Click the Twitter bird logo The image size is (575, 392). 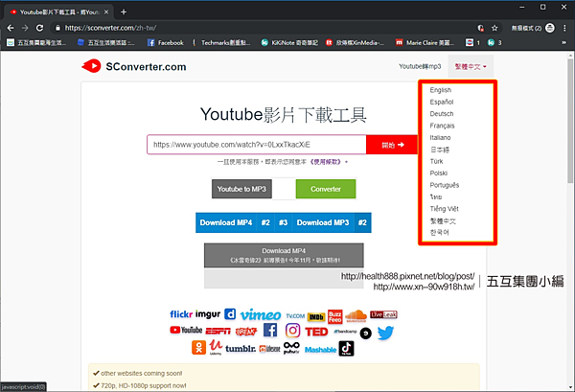385,333
